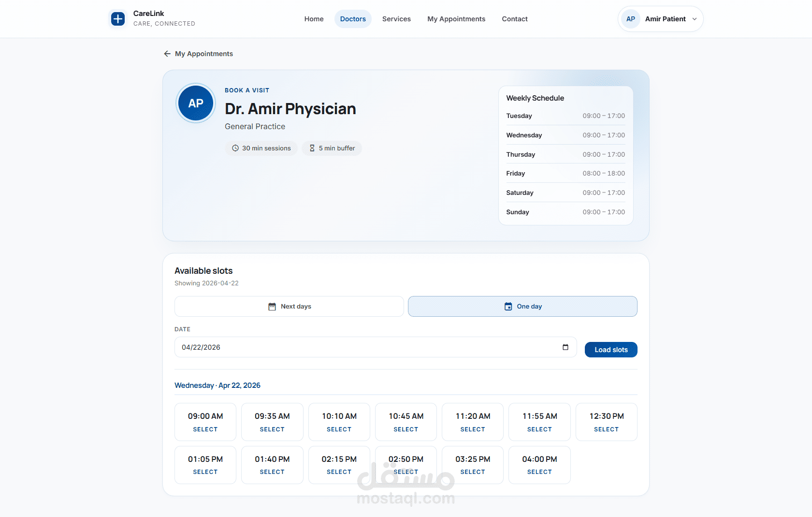Select the 10:10 AM slot
812x517 pixels.
339,422
